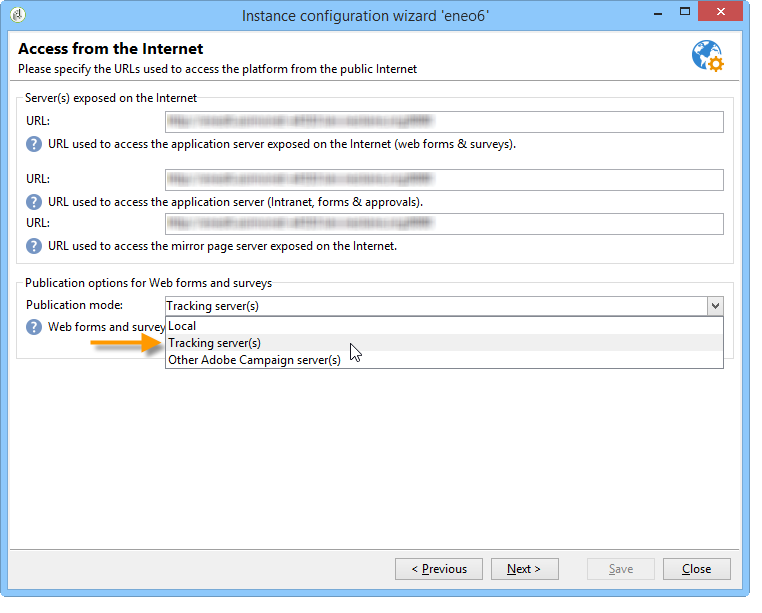This screenshot has height=613, width=762.
Task: Click the help icon beside web forms URL description
Action: [x=34, y=144]
